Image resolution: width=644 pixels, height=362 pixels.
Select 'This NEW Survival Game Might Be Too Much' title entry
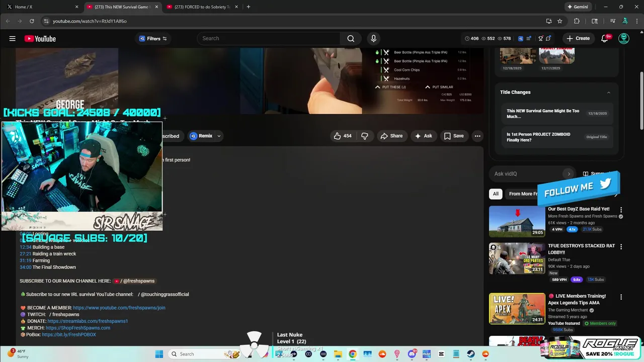coord(556,114)
